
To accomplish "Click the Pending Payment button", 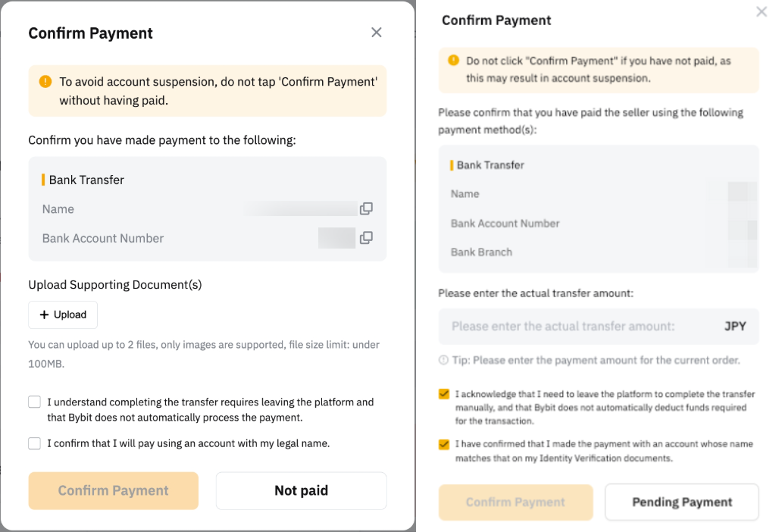I will point(681,502).
